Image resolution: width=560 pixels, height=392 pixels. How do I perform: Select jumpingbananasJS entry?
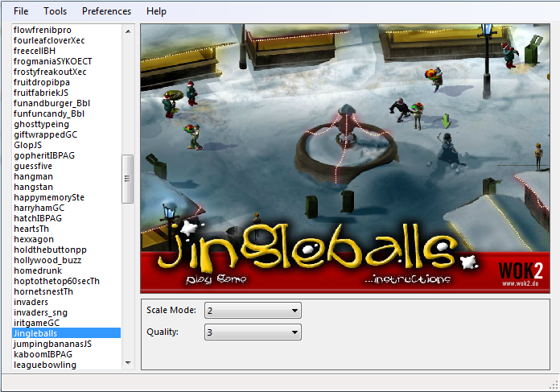coord(66,344)
